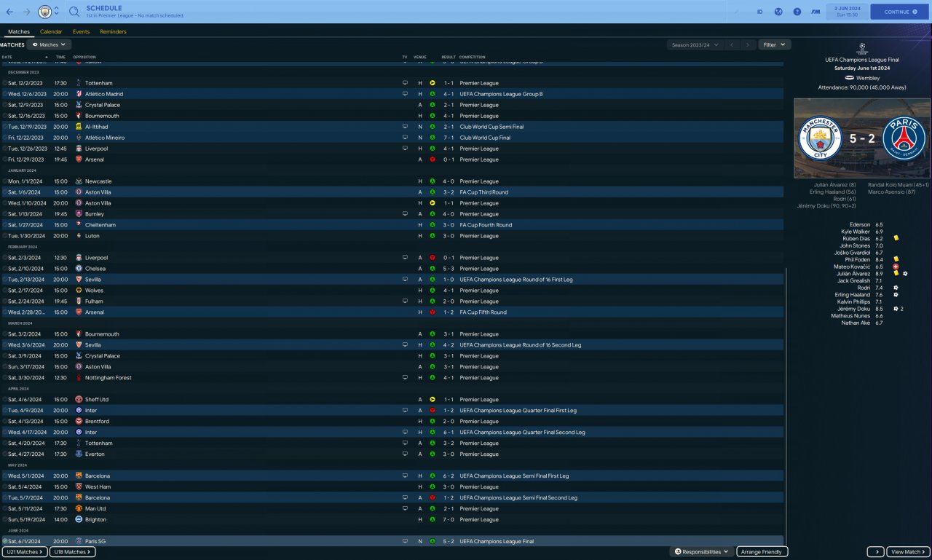Switch to the Reminders tab
Screen dimensions: 932x560
[x=113, y=32]
